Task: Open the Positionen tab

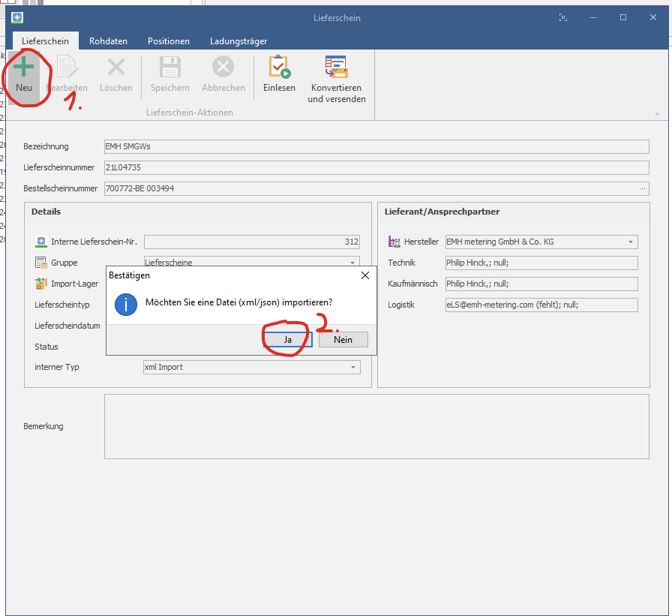Action: 168,41
